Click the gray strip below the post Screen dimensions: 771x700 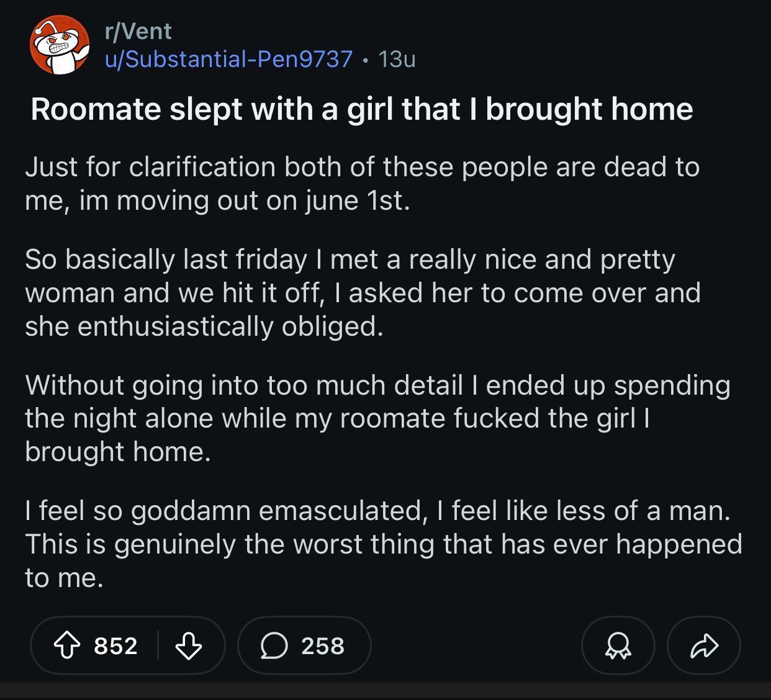tap(385, 691)
